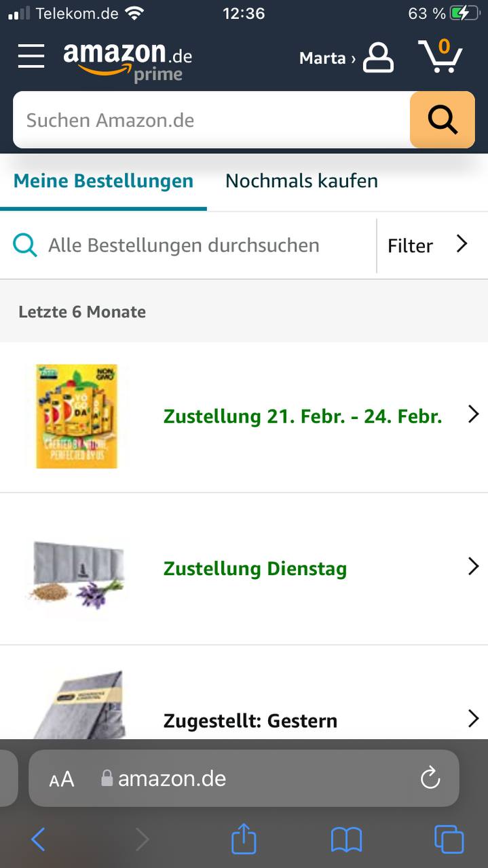This screenshot has width=488, height=868.
Task: Open the shopping cart
Action: click(440, 56)
